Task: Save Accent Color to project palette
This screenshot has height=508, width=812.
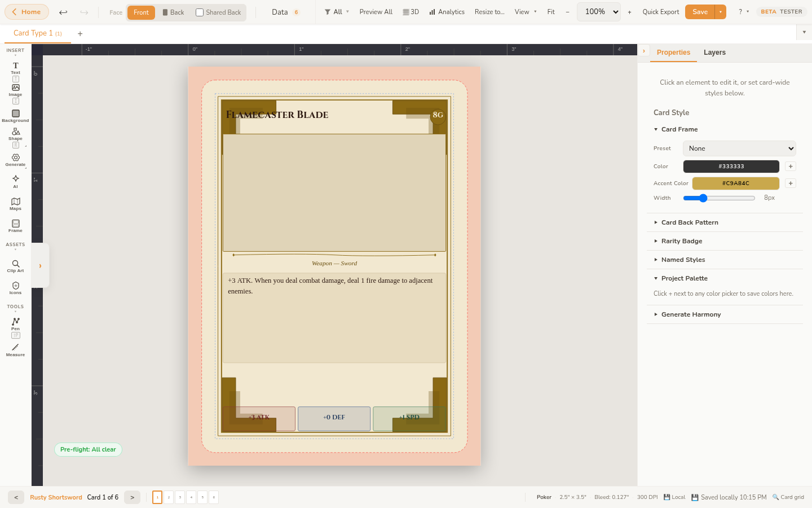Action: pos(791,183)
